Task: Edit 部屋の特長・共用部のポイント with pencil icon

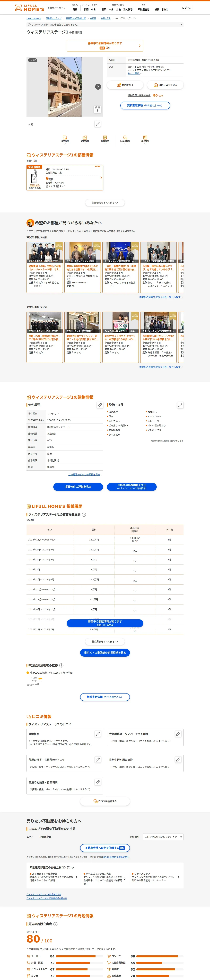Action: [x=98, y=759]
